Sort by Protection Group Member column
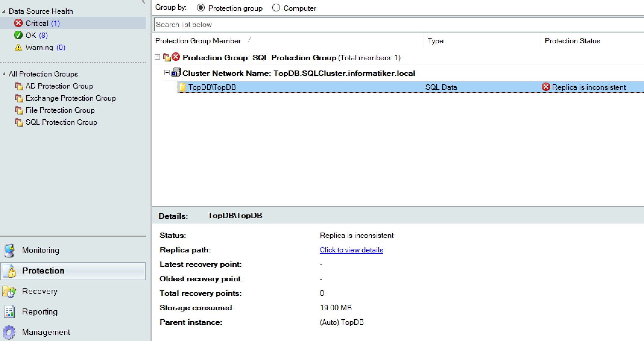The width and height of the screenshot is (644, 341). pyautogui.click(x=198, y=41)
